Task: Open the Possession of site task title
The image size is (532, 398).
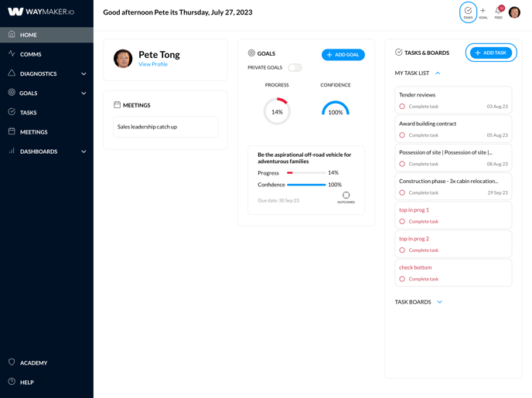Action: point(446,152)
